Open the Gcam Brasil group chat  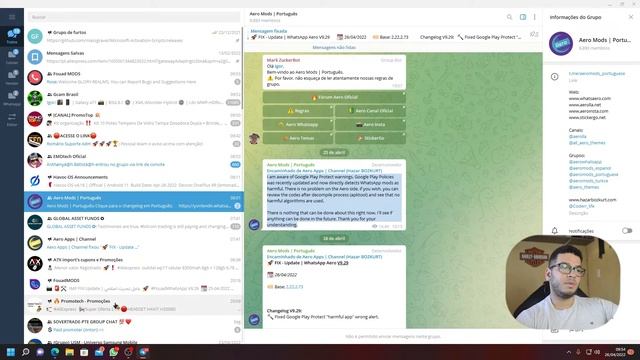(x=134, y=98)
